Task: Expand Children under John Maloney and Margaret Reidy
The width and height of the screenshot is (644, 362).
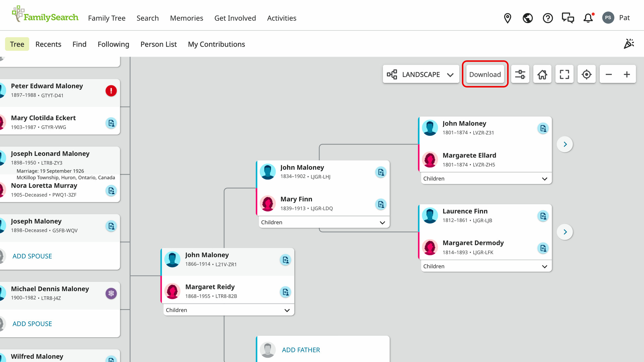Action: 229,310
